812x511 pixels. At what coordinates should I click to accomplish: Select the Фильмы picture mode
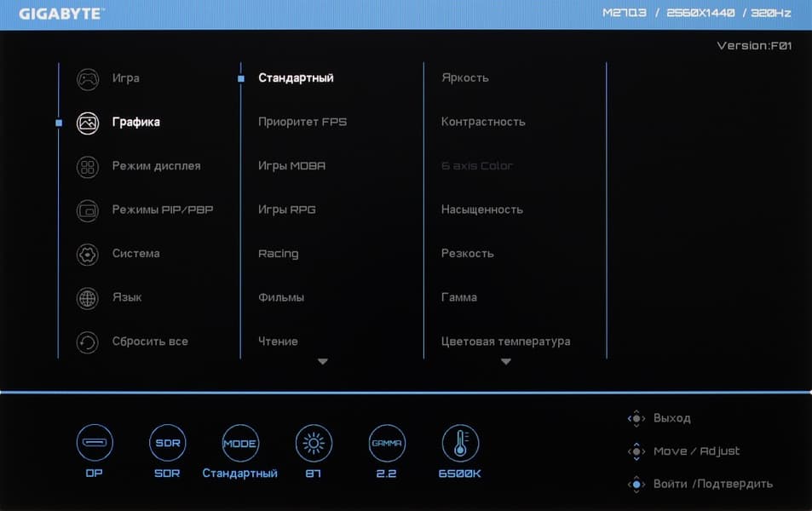click(281, 298)
